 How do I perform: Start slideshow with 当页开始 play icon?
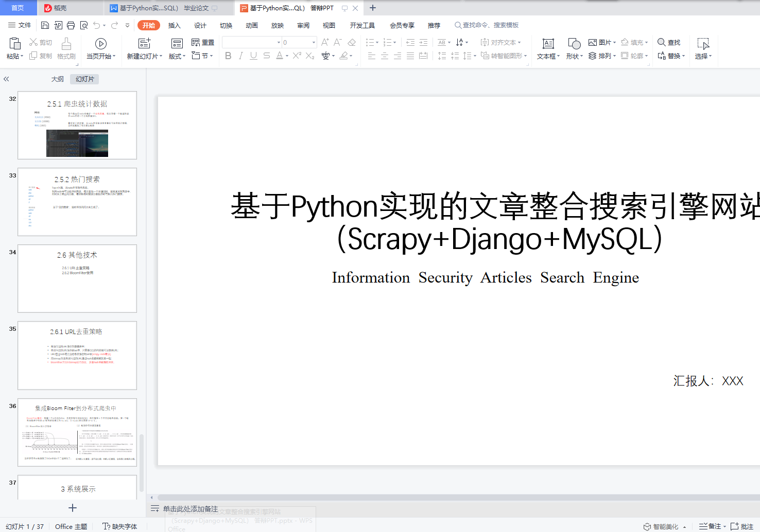[x=101, y=44]
